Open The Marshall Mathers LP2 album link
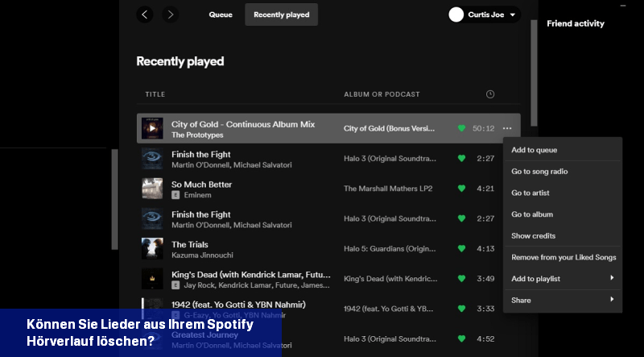This screenshot has width=644, height=357. (388, 189)
